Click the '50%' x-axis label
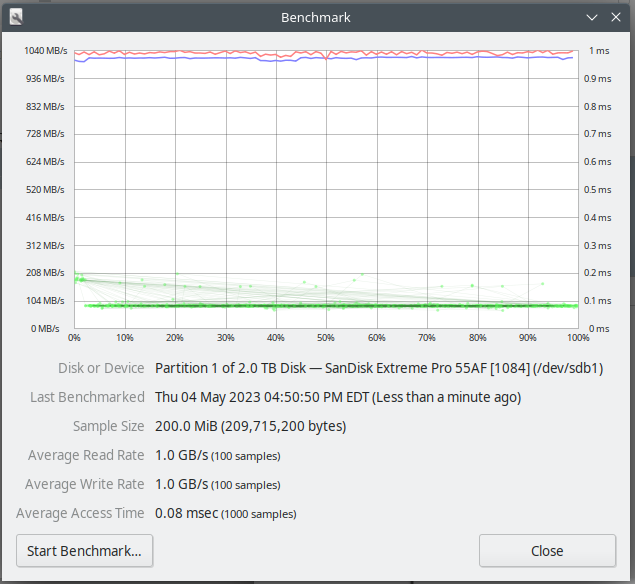This screenshot has height=584, width=635. (x=326, y=338)
